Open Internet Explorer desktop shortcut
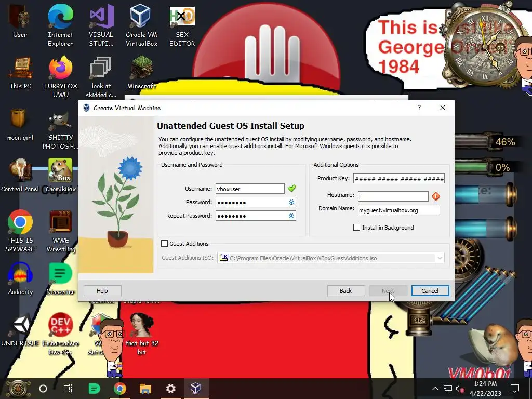This screenshot has width=532, height=399. click(60, 25)
